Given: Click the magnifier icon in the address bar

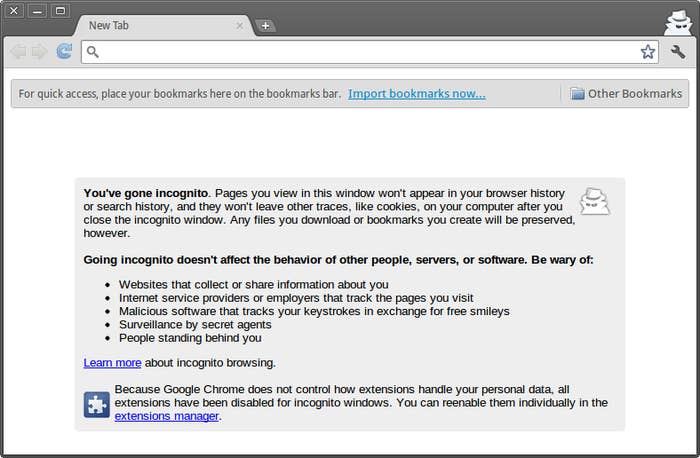Looking at the screenshot, I should tap(92, 52).
